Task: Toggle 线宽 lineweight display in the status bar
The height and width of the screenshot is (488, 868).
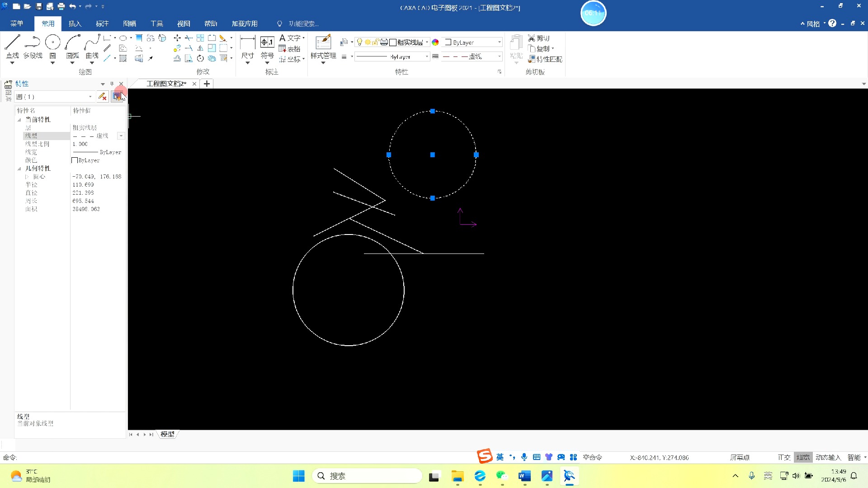Action: pos(803,457)
